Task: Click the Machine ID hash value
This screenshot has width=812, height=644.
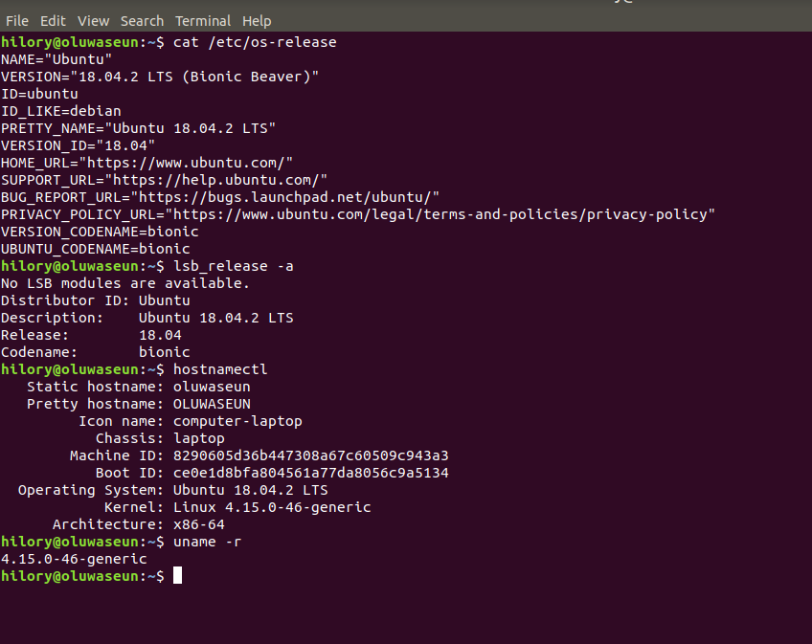Action: (x=310, y=455)
